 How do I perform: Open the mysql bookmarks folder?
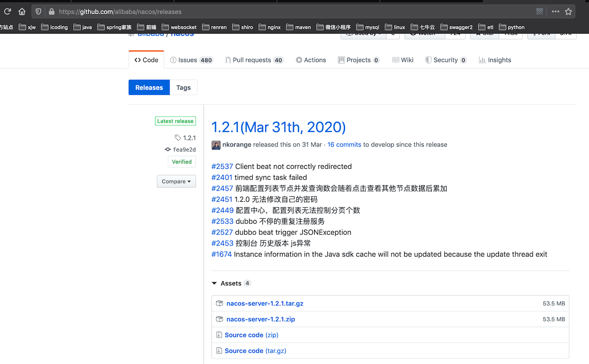368,27
